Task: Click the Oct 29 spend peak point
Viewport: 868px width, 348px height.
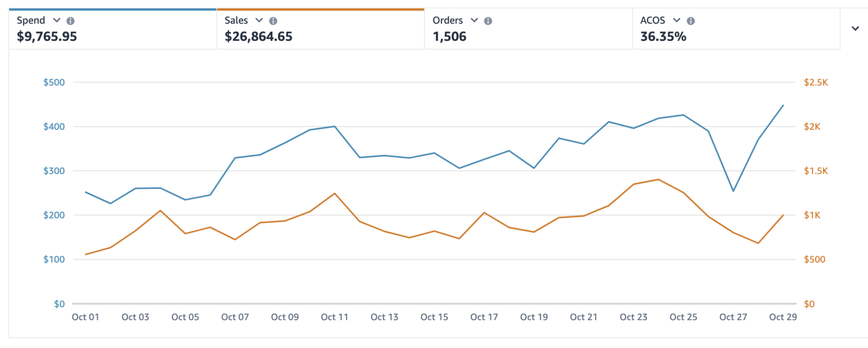Action: click(x=783, y=105)
